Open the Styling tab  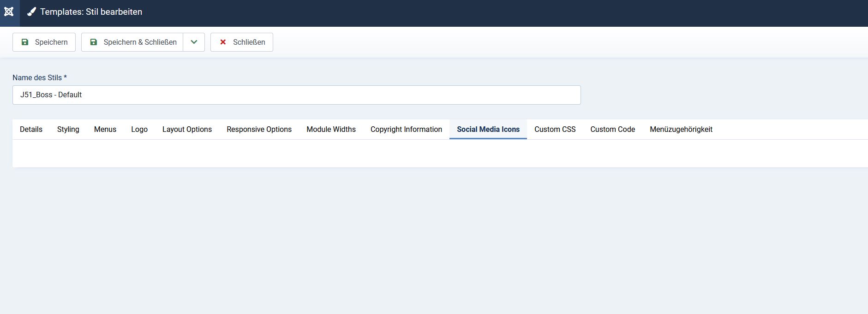(68, 130)
